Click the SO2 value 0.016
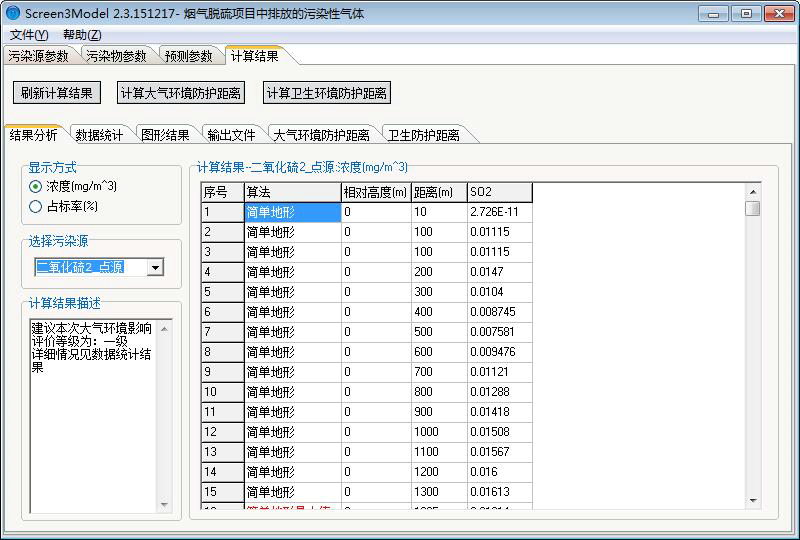This screenshot has width=800, height=540. click(500, 472)
